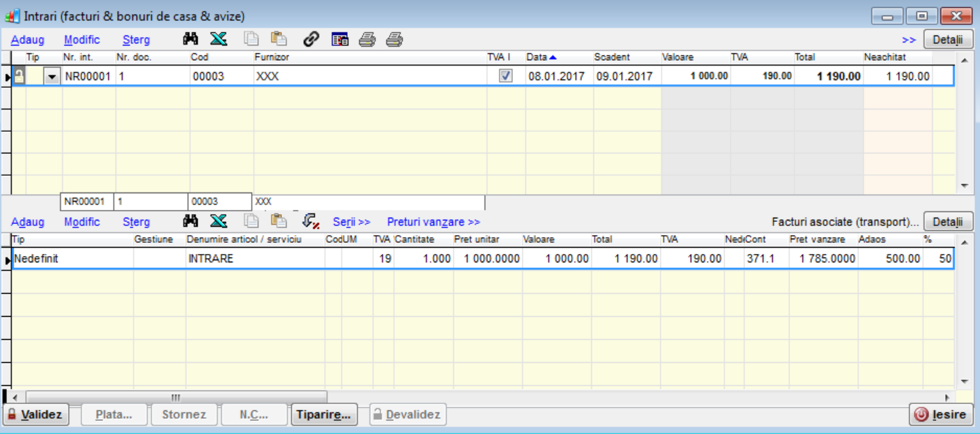980x434 pixels.
Task: Click upper Detalii button
Action: pos(948,40)
